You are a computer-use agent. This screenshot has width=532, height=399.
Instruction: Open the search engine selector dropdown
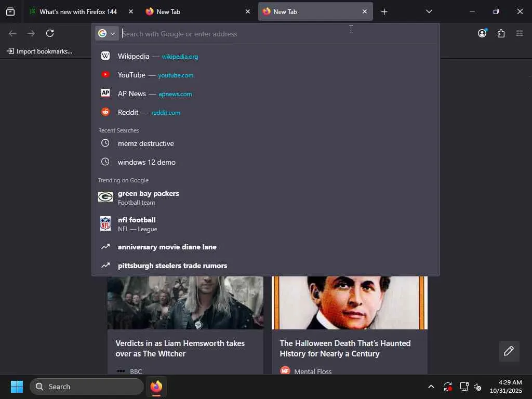[x=107, y=33]
